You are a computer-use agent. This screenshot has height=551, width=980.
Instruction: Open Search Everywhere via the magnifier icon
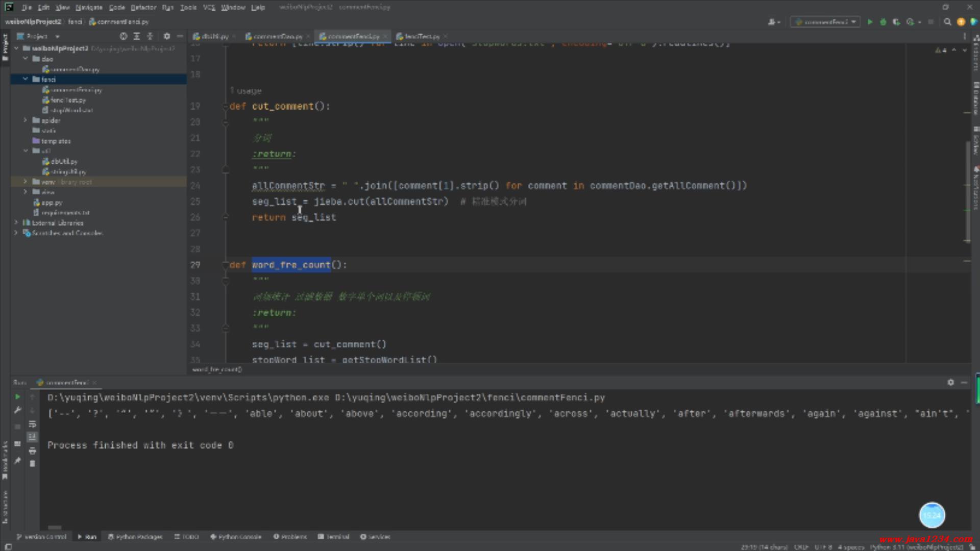coord(947,22)
